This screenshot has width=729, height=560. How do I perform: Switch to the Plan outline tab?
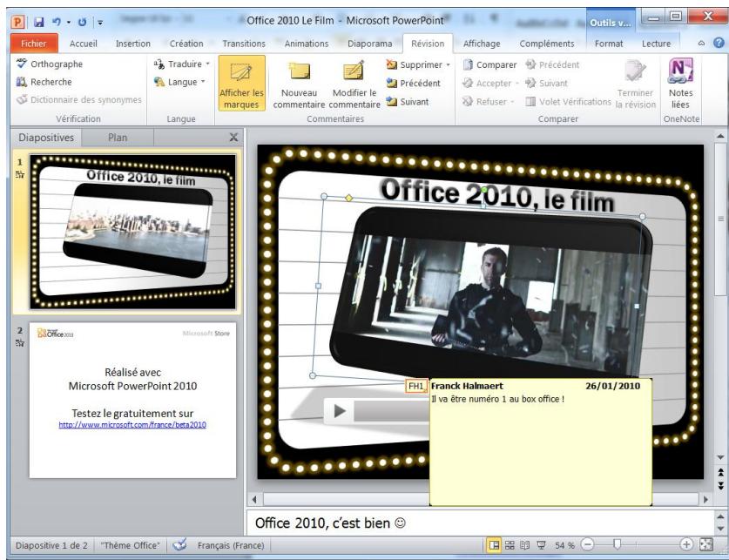click(118, 138)
